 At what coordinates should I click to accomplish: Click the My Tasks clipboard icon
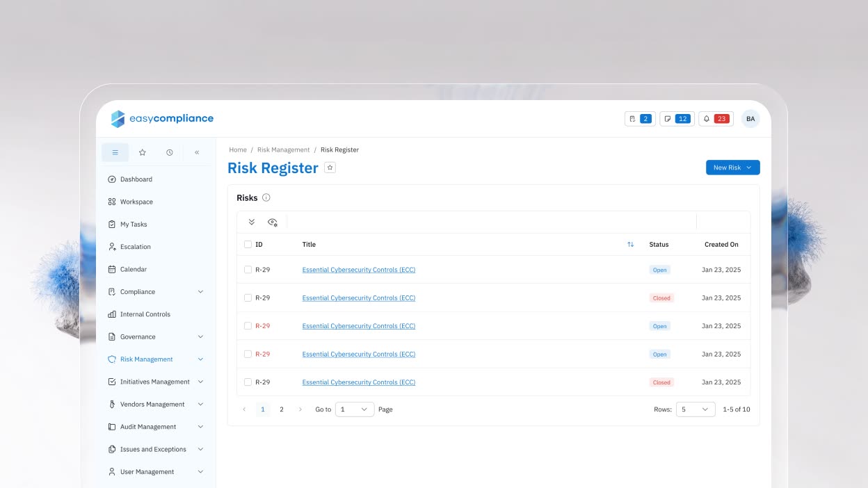112,225
